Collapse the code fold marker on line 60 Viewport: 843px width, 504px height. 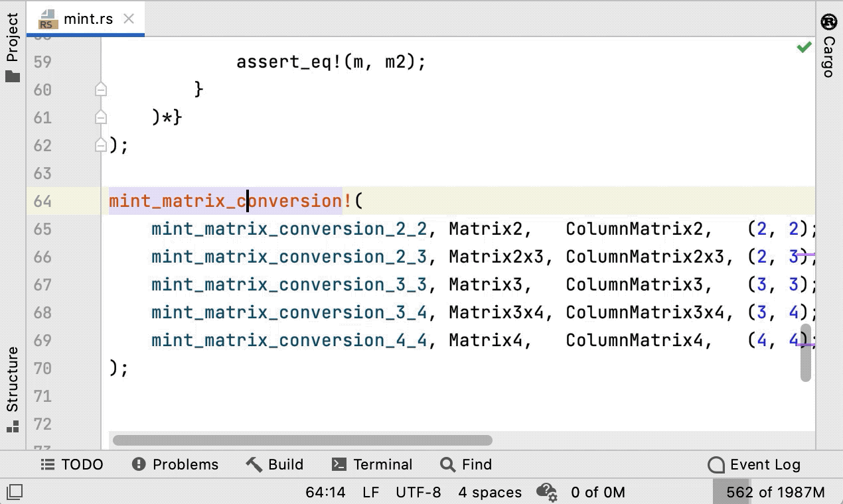pos(100,90)
